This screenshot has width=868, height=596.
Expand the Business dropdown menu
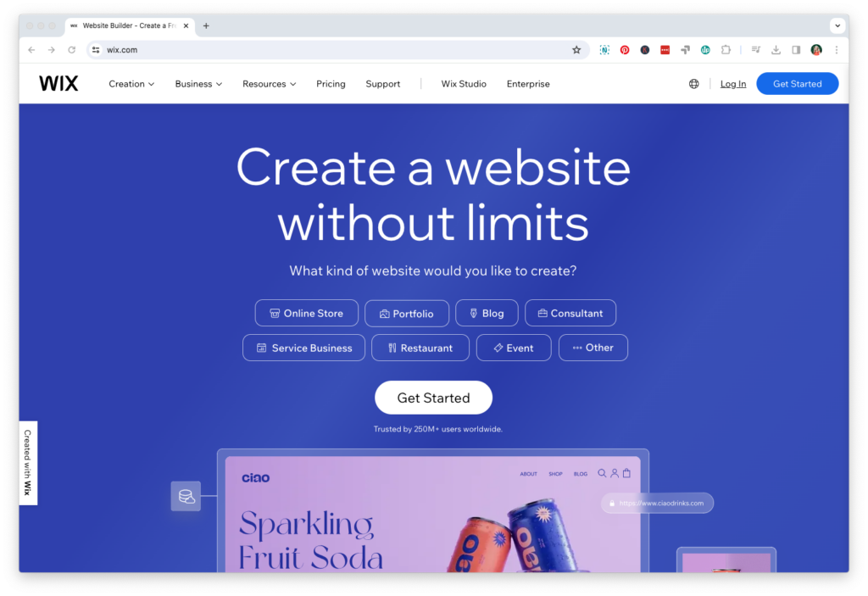coord(198,84)
